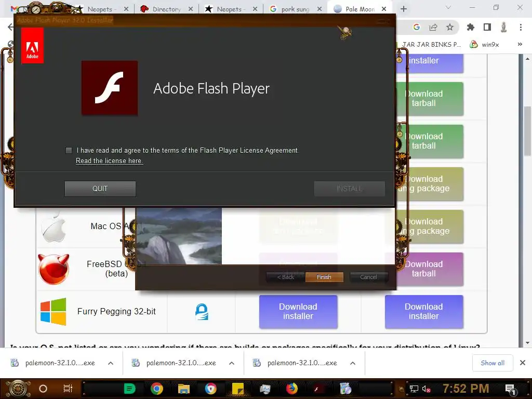Click the scroll-down arrow of the page
This screenshot has width=532, height=399.
tap(528, 343)
